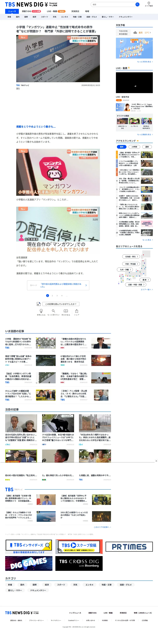Open スポーツ in the top category bar

[45, 17]
